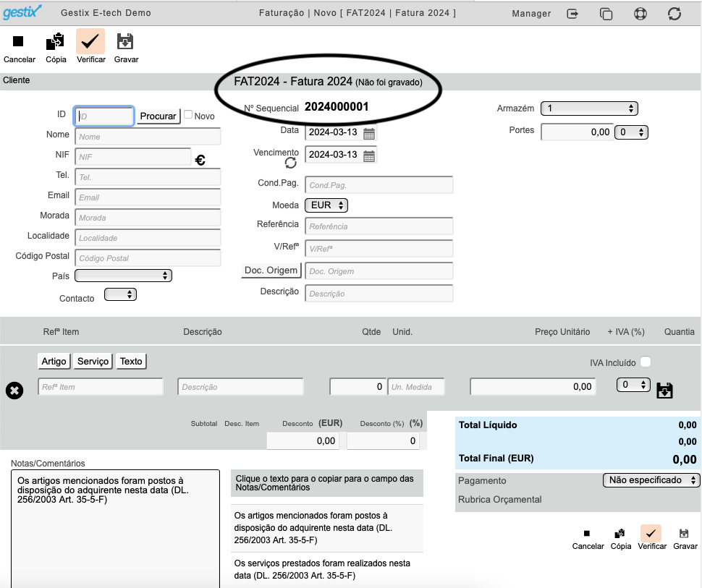The height and width of the screenshot is (588, 702).
Task: Click the refresh icon in header
Action: [x=674, y=14]
